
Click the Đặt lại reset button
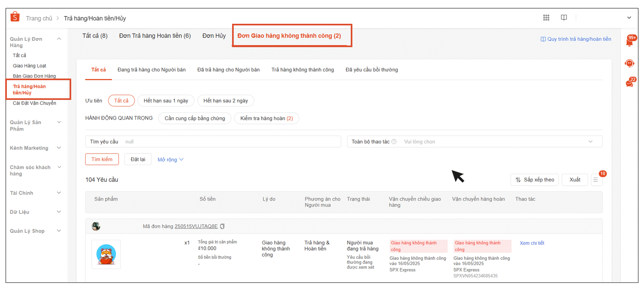[138, 159]
